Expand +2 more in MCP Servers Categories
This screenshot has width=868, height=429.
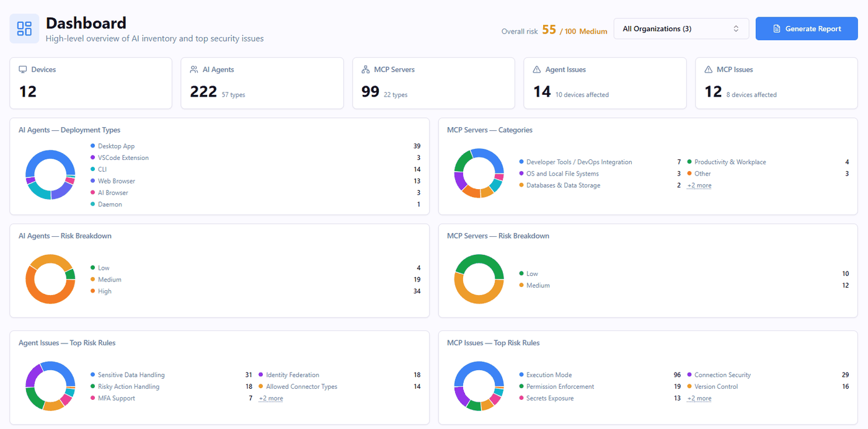[699, 185]
